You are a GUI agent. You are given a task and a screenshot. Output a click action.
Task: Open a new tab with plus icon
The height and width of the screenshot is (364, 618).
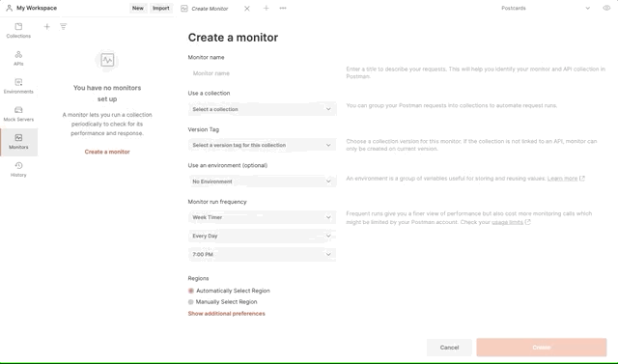(x=267, y=8)
